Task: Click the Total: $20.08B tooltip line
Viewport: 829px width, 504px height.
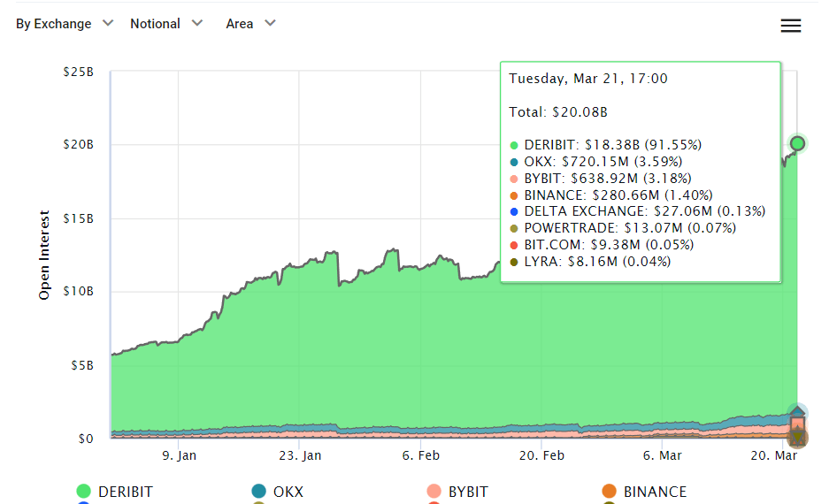Action: 558,112
